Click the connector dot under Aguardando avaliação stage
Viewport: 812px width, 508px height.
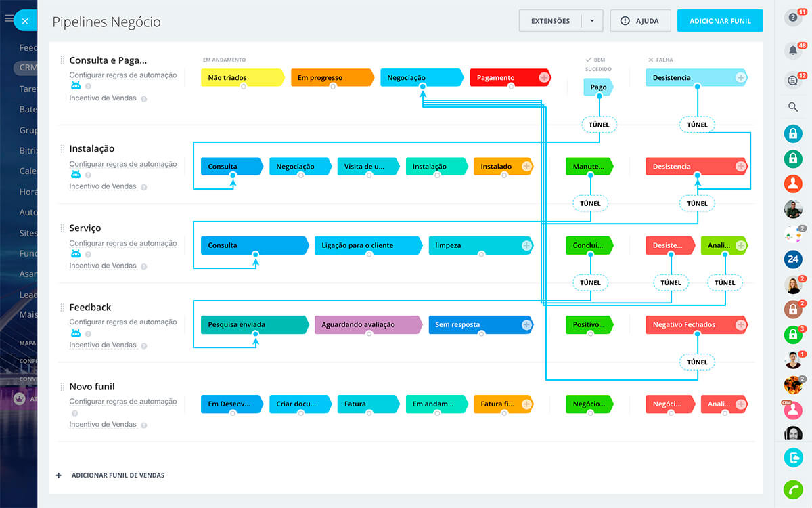pos(369,334)
